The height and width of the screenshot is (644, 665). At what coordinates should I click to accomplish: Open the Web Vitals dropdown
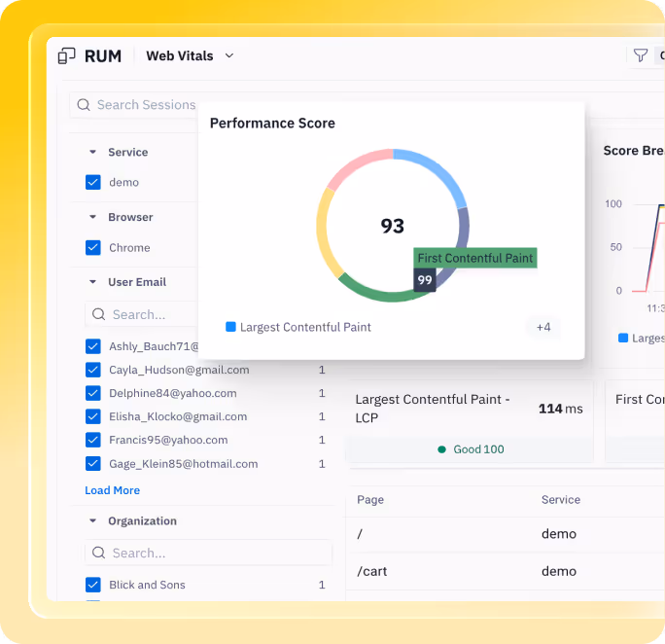tap(190, 55)
